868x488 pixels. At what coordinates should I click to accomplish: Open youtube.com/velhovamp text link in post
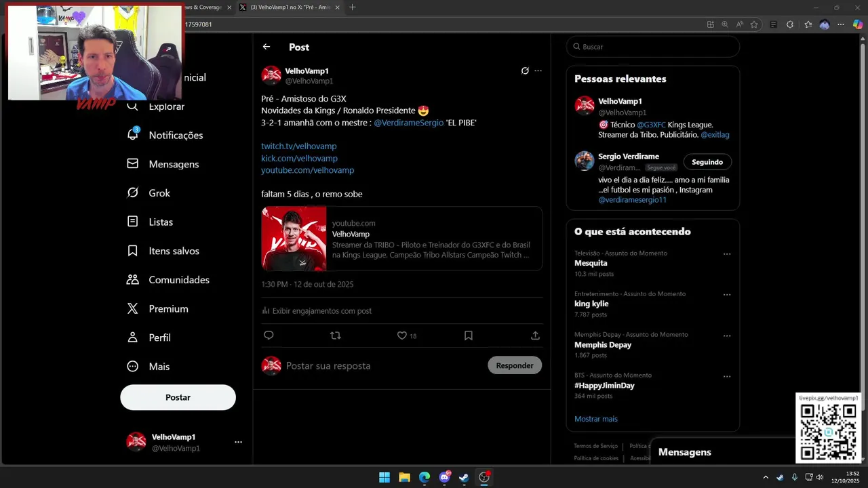pyautogui.click(x=308, y=170)
